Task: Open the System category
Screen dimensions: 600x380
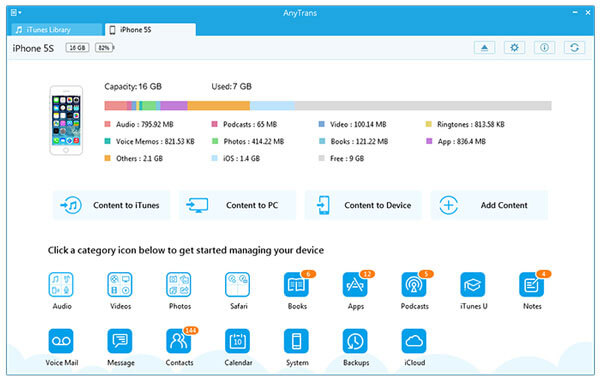Action: click(297, 341)
